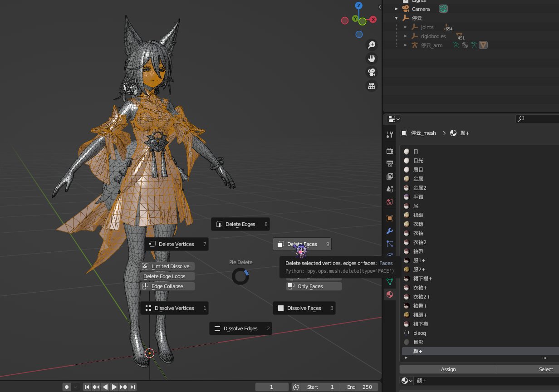This screenshot has height=392, width=559.
Task: Enable the auto keying record button
Action: [x=67, y=387]
